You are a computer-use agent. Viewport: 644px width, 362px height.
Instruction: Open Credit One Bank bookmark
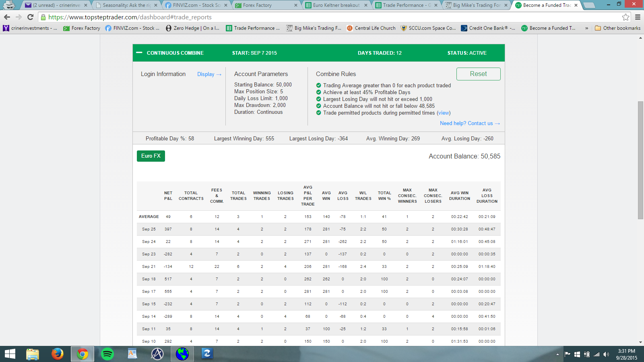tap(488, 28)
